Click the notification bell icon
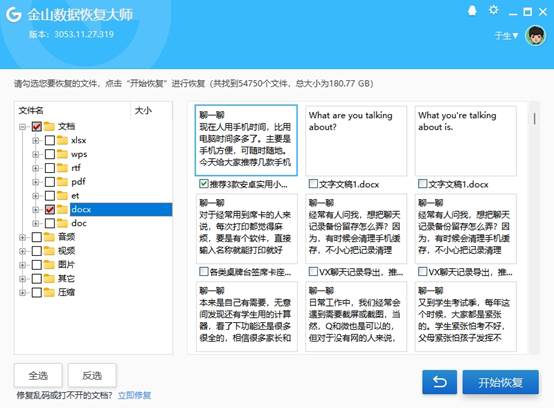The height and width of the screenshot is (408, 554). (472, 11)
